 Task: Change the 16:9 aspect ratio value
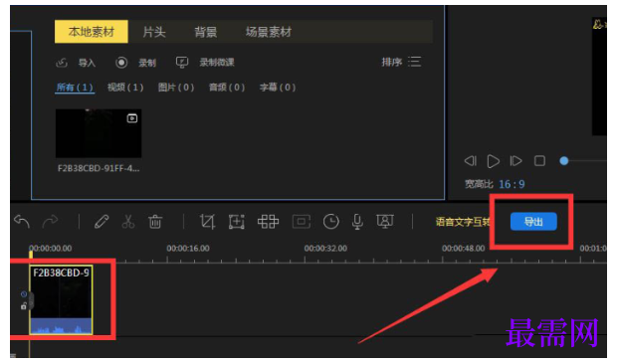point(512,184)
